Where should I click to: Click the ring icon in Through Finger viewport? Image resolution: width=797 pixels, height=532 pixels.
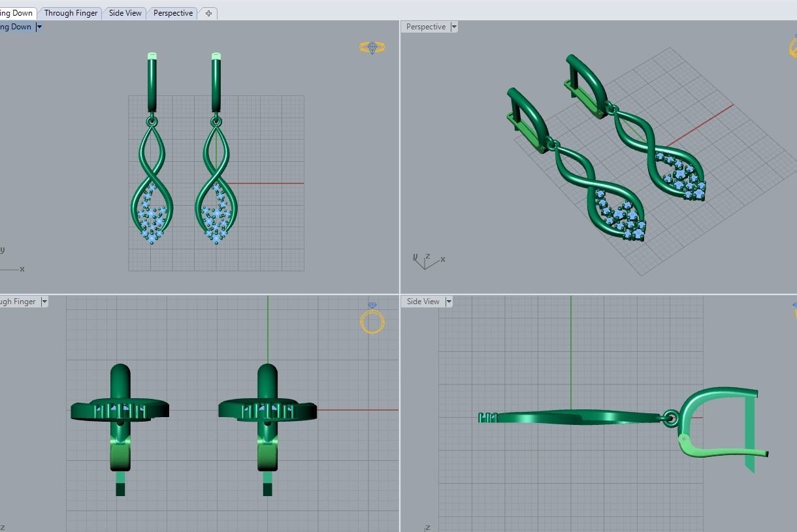click(372, 318)
